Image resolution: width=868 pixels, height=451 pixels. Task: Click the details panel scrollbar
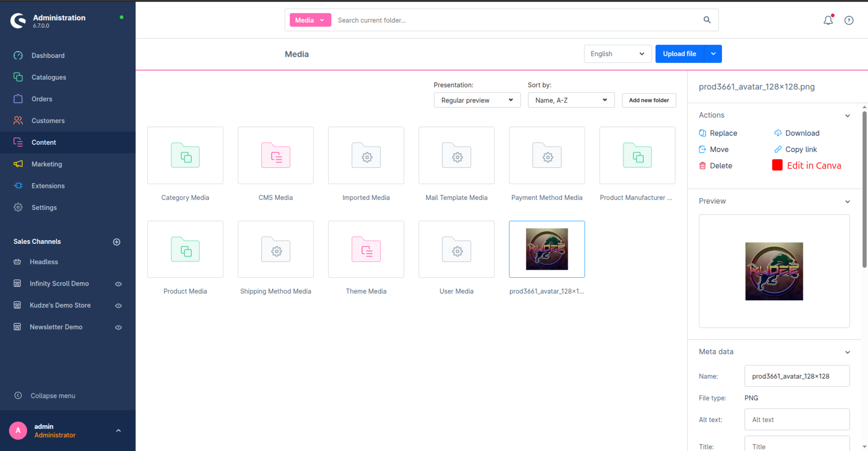point(864,189)
